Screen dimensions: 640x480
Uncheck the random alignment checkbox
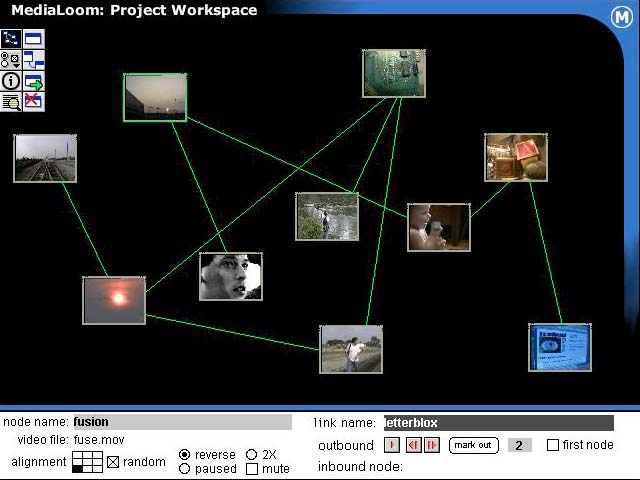(x=113, y=462)
